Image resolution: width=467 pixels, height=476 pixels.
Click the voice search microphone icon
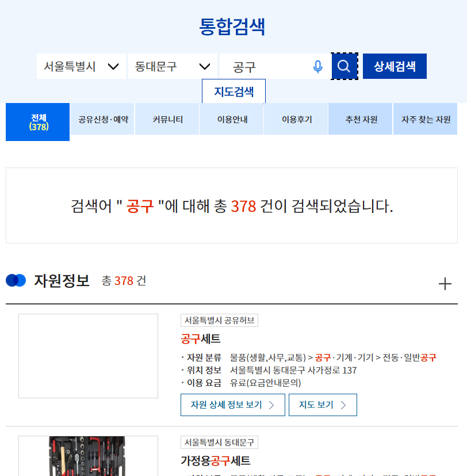[317, 66]
